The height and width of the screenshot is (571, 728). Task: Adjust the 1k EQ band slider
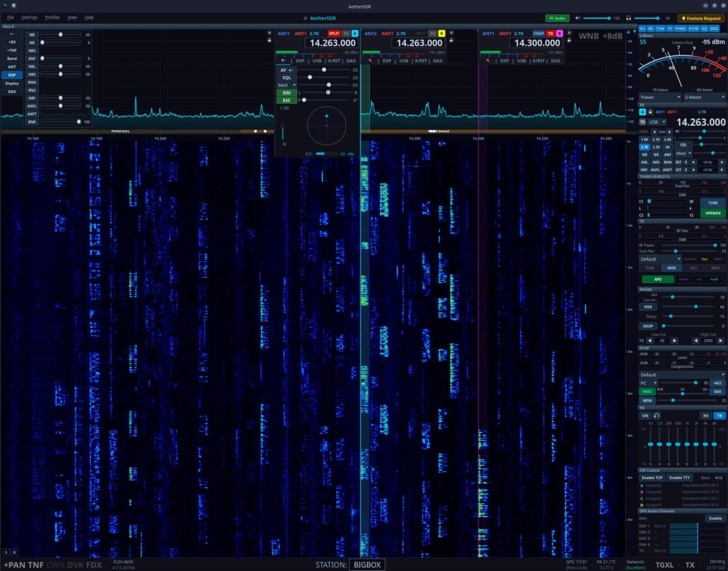(x=687, y=444)
